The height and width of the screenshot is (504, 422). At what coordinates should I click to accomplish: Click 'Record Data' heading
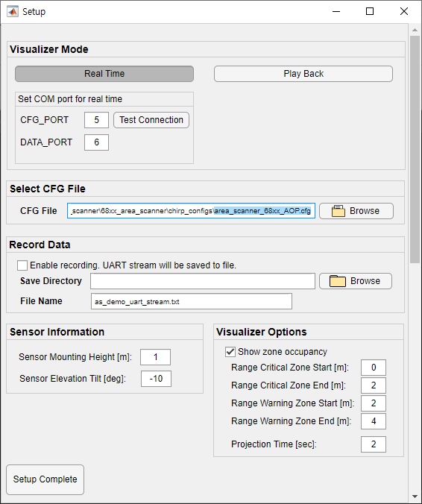[40, 245]
